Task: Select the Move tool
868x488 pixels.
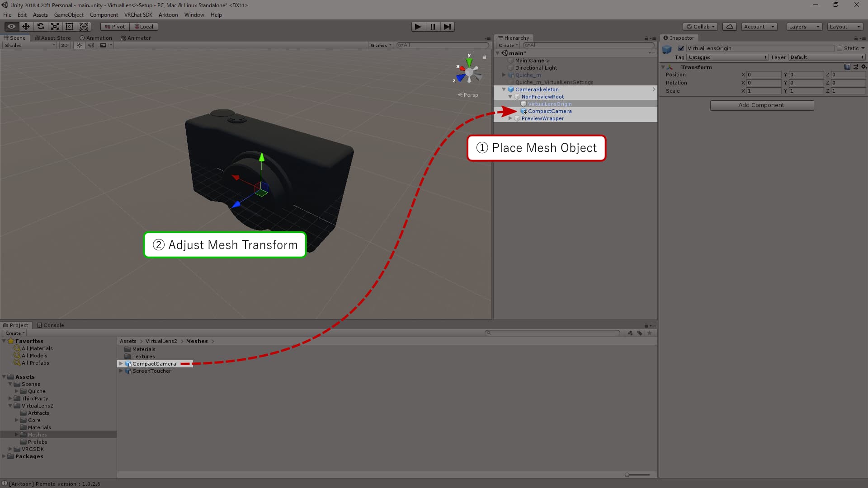Action: tap(26, 27)
